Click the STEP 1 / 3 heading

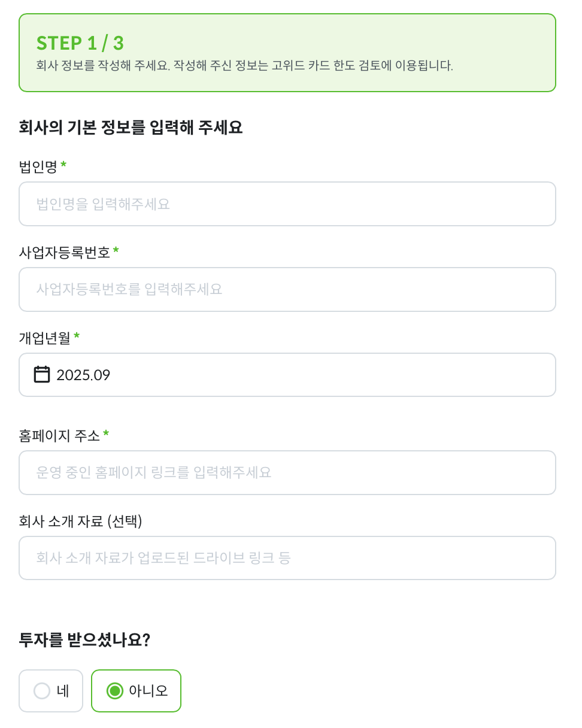[80, 43]
